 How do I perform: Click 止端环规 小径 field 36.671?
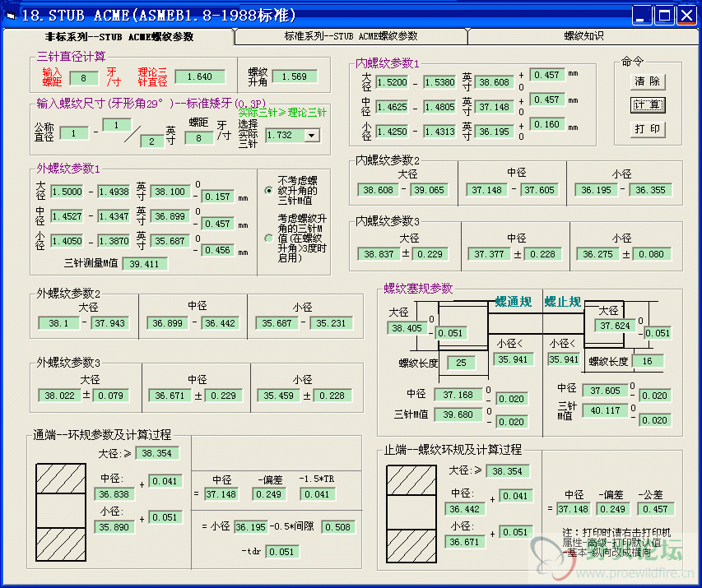(x=465, y=542)
